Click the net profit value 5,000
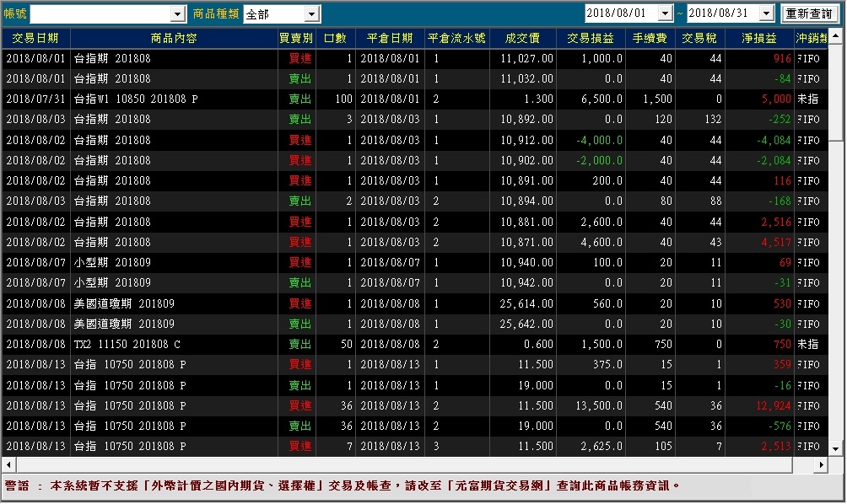 point(776,99)
